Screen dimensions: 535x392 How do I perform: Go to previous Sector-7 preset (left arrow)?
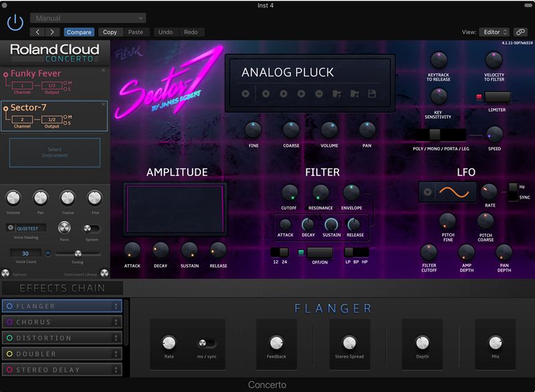265,94
